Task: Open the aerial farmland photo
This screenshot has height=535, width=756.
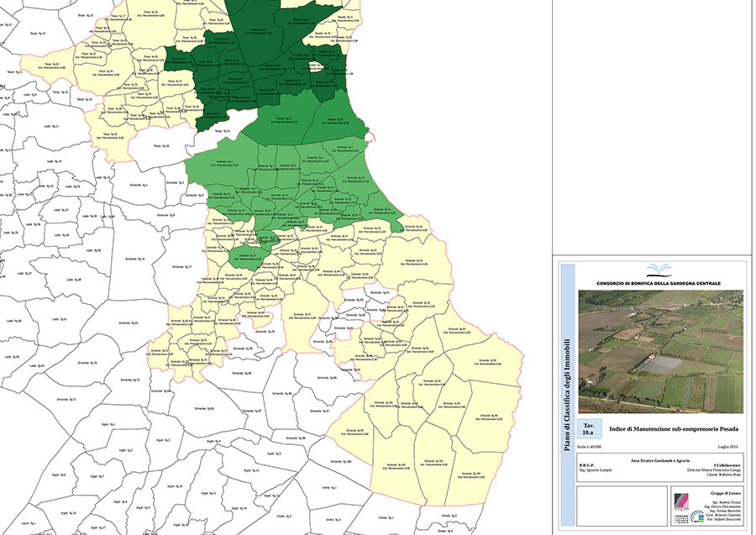Action: click(660, 351)
